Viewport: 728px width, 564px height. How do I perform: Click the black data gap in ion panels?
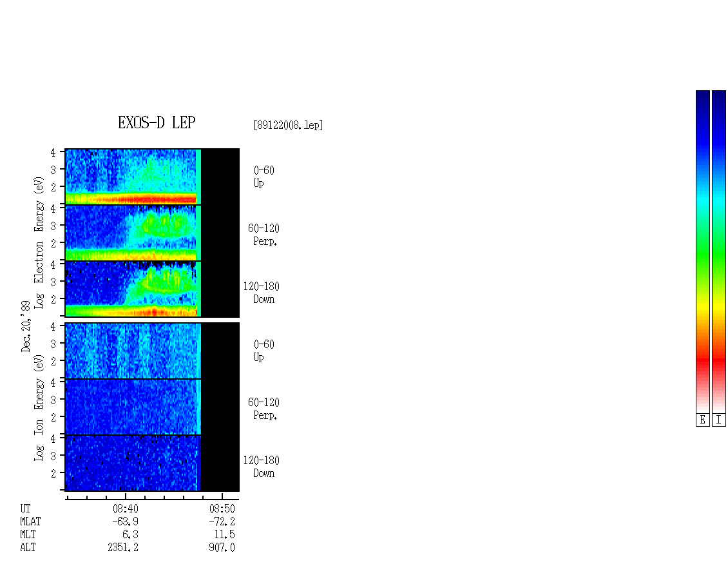pos(220,407)
